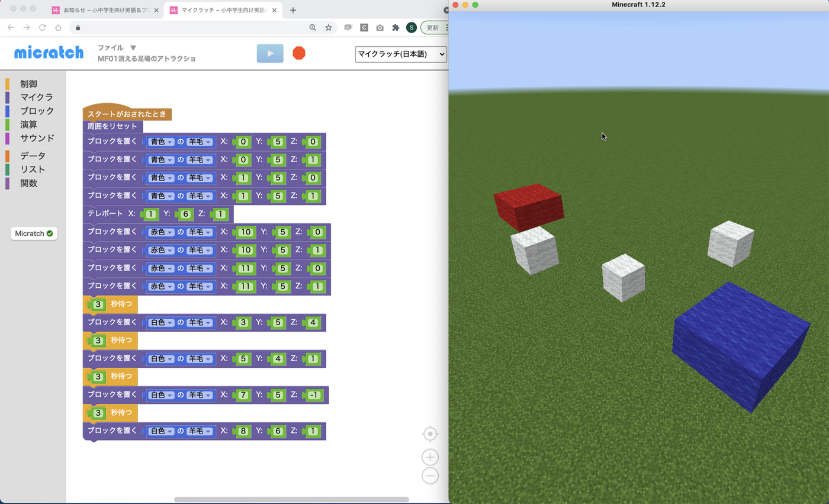The image size is (829, 504).
Task: Click the workspace horizontal scrollbar
Action: click(291, 499)
